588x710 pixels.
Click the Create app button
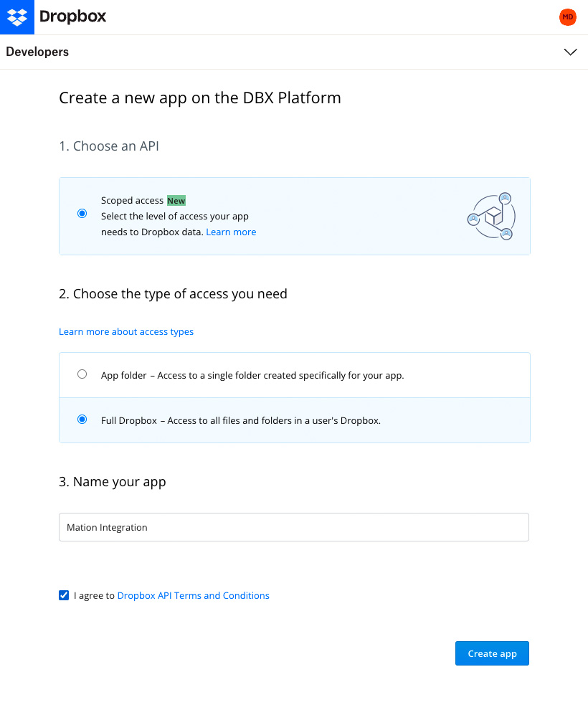click(492, 653)
